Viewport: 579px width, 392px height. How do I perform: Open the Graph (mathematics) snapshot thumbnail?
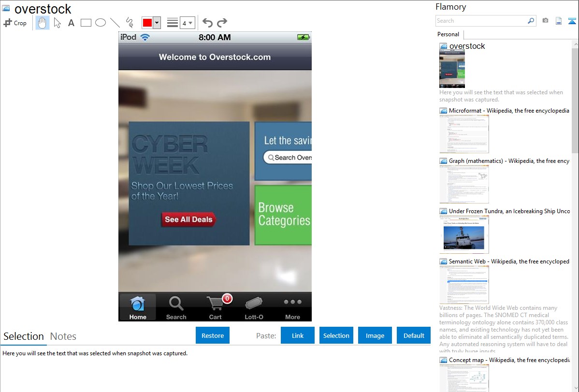click(464, 184)
